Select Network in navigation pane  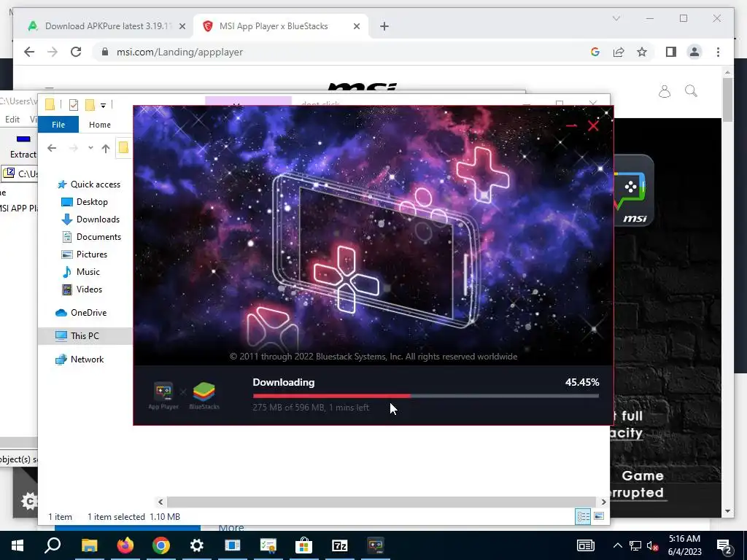(x=80, y=359)
